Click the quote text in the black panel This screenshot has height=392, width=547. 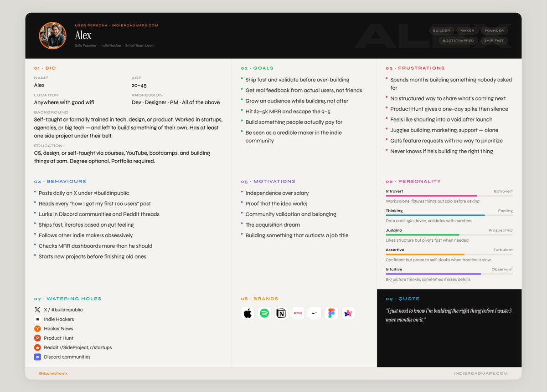[x=449, y=315]
